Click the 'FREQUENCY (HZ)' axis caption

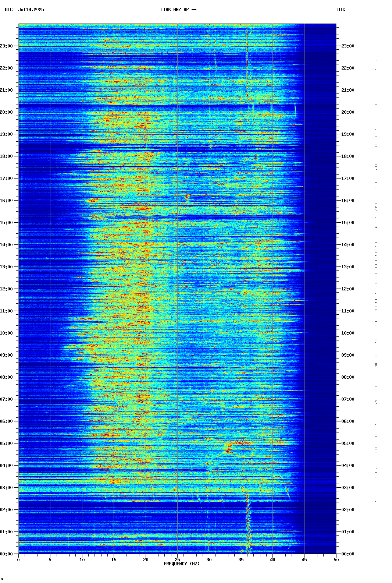point(182,564)
